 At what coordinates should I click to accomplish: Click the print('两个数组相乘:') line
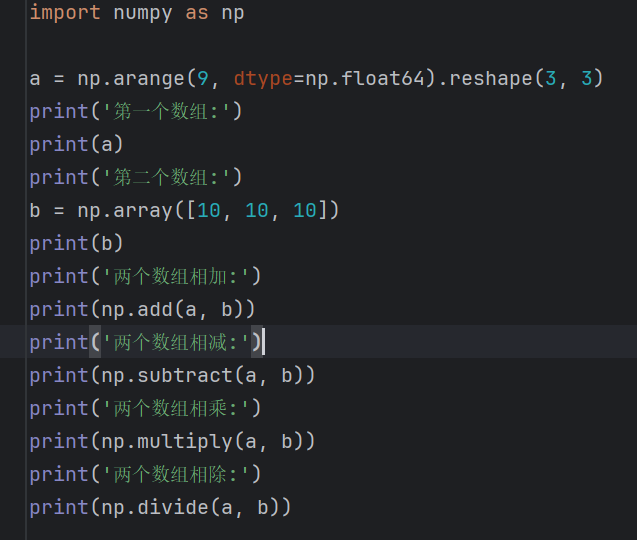coord(145,408)
